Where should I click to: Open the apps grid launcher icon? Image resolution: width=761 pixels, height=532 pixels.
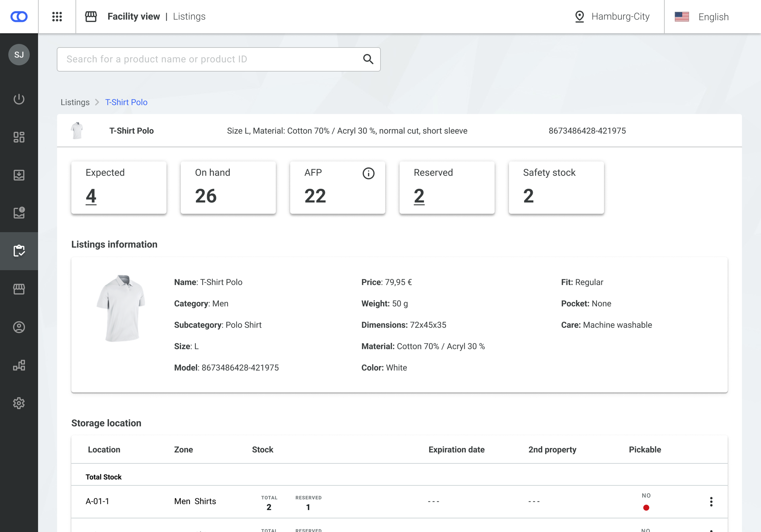57,17
